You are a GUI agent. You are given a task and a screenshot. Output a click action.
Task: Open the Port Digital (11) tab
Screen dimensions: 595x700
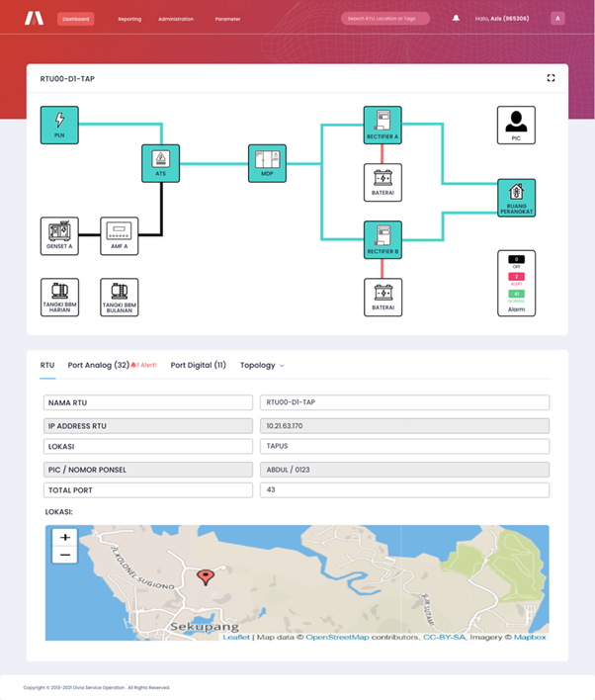[x=198, y=366]
